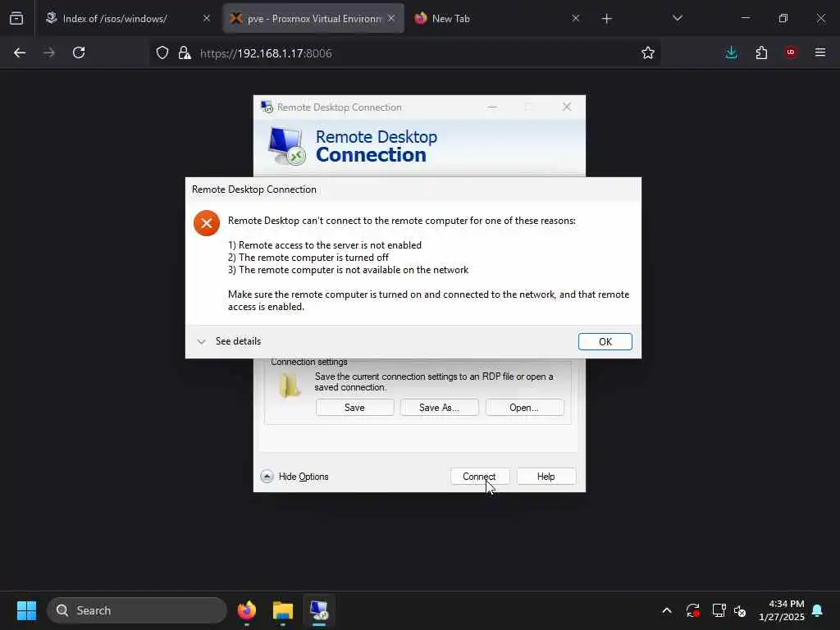This screenshot has height=630, width=840.
Task: Open Help in Remote Desktop Connection
Action: pos(546,477)
